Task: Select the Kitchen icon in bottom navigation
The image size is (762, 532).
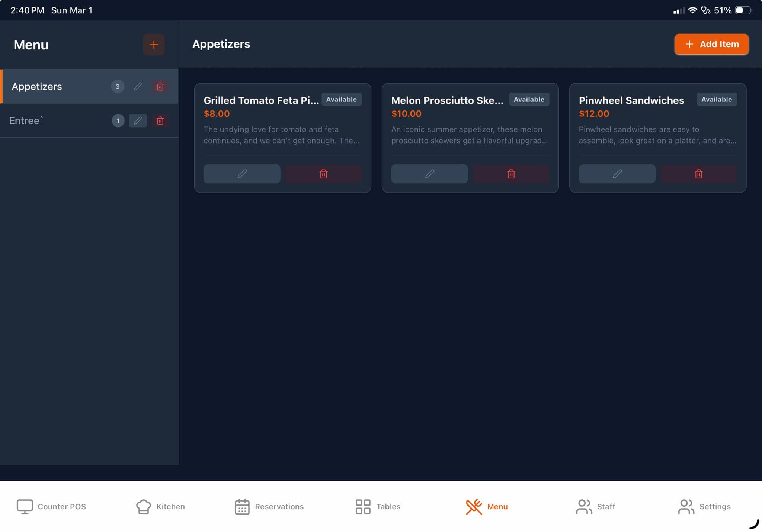Action: coord(143,506)
